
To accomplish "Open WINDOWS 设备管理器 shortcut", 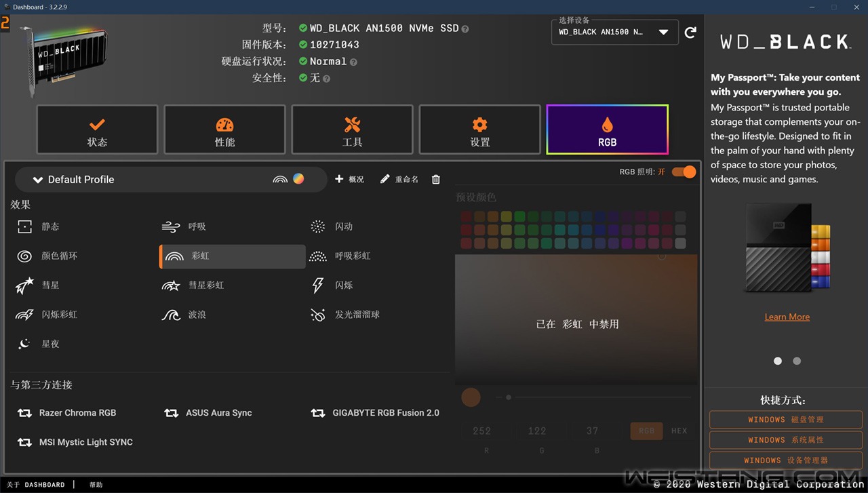I will click(786, 460).
